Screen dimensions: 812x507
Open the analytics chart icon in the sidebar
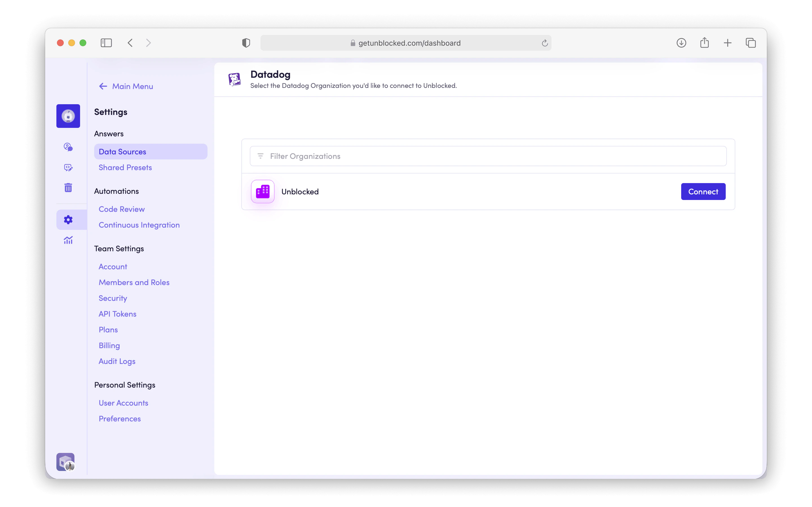click(x=68, y=240)
